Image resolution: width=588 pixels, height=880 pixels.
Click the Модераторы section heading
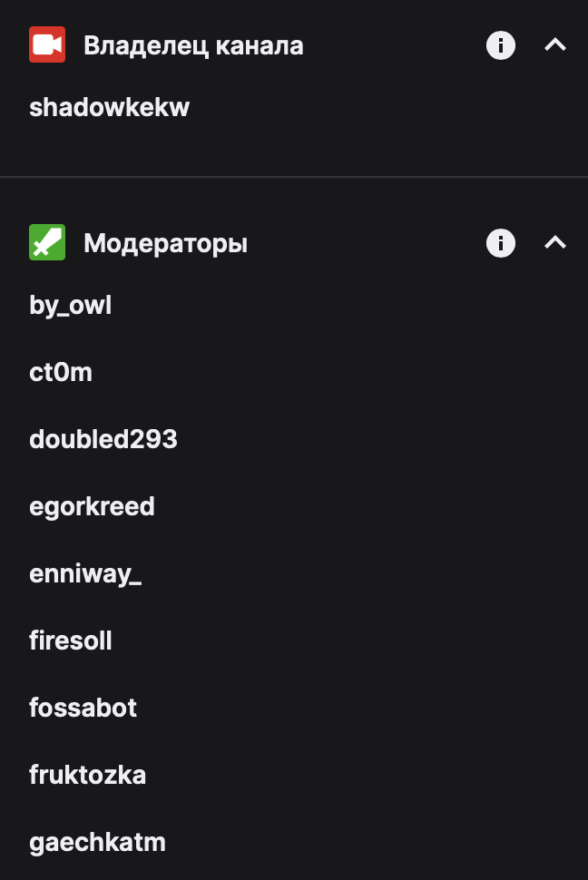(x=165, y=243)
